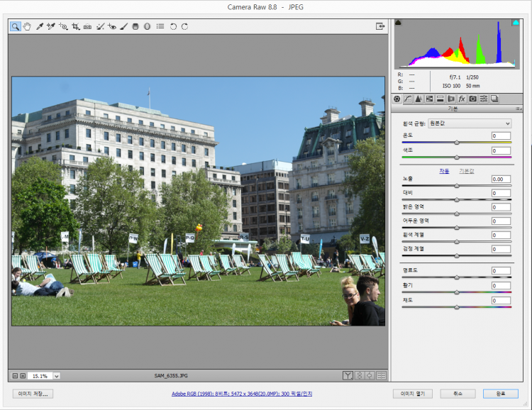
Task: Select the Red Eye Removal tool
Action: click(x=111, y=26)
